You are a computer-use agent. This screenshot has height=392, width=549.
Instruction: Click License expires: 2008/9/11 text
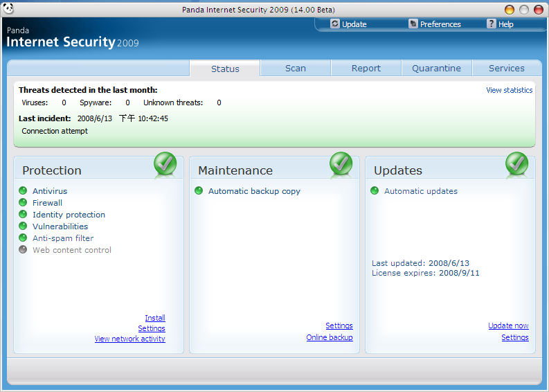click(425, 273)
